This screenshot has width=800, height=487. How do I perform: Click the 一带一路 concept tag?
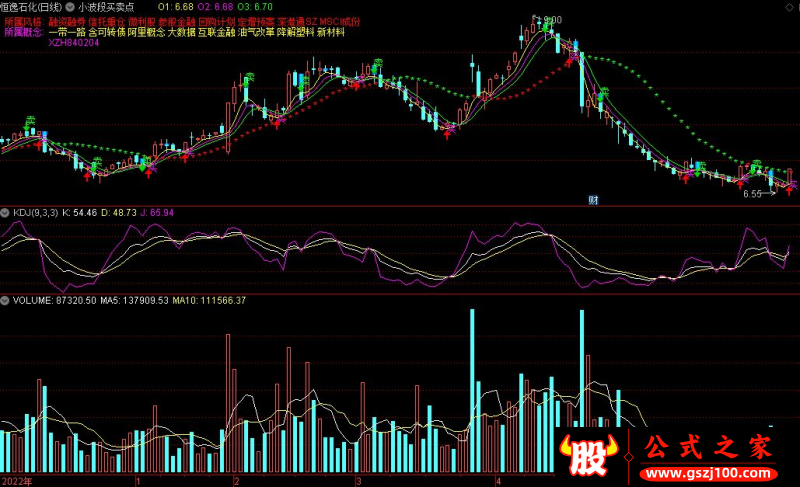[x=67, y=32]
